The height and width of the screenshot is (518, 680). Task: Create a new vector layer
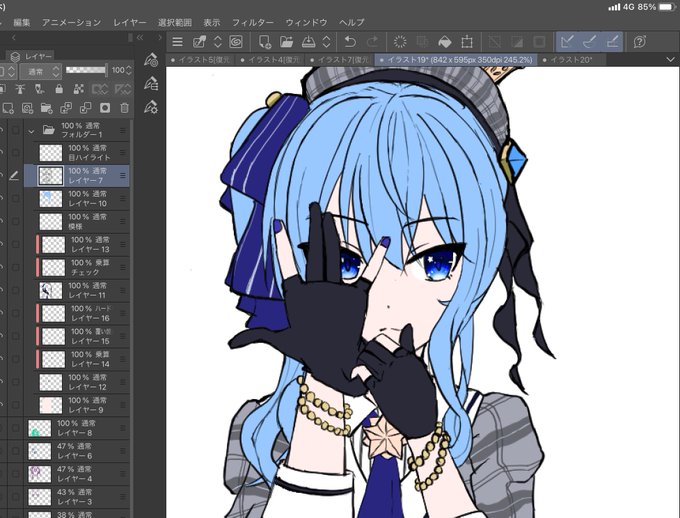27,108
